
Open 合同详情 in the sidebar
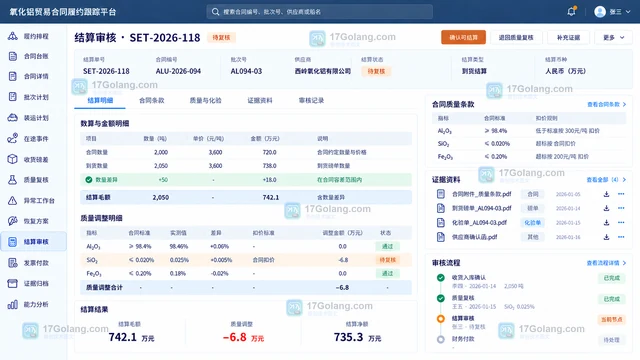33,76
